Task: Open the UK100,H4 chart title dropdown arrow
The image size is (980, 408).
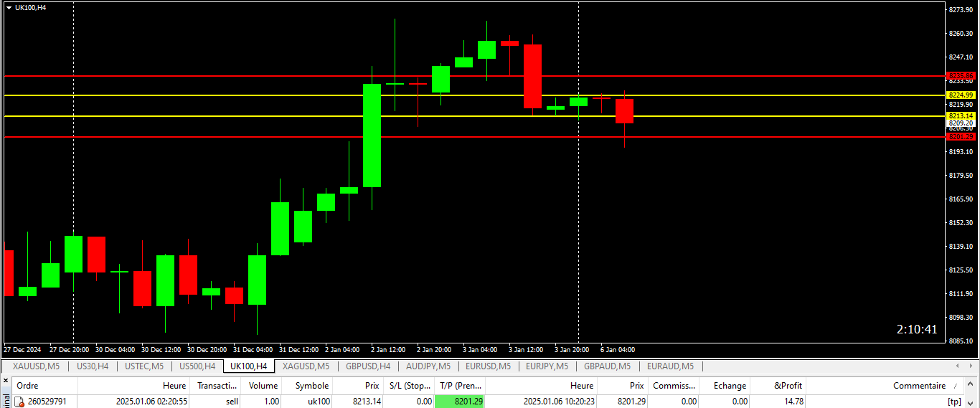Action: 8,7
